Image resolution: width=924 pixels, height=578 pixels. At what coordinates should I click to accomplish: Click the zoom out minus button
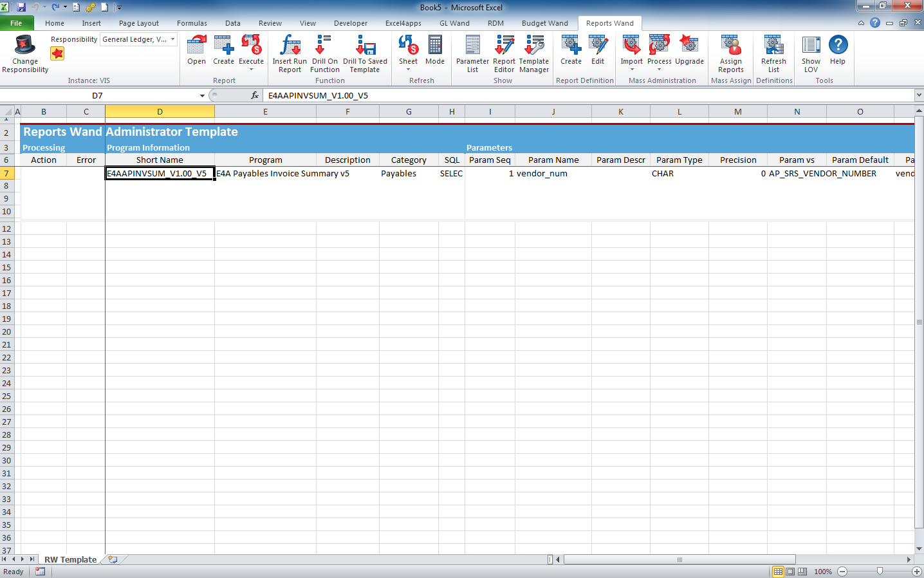click(842, 572)
